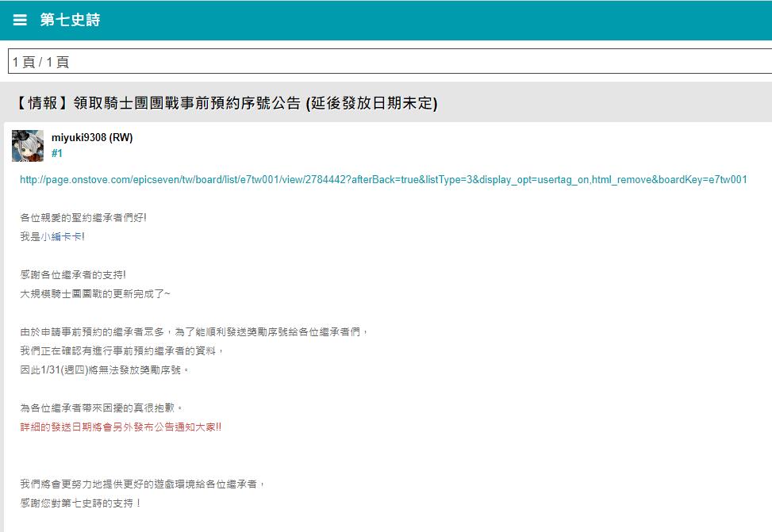772x532 pixels.
Task: Click the line 我們將會更努力地提供更好的遊戲環境給各位繼承者
Action: [143, 484]
